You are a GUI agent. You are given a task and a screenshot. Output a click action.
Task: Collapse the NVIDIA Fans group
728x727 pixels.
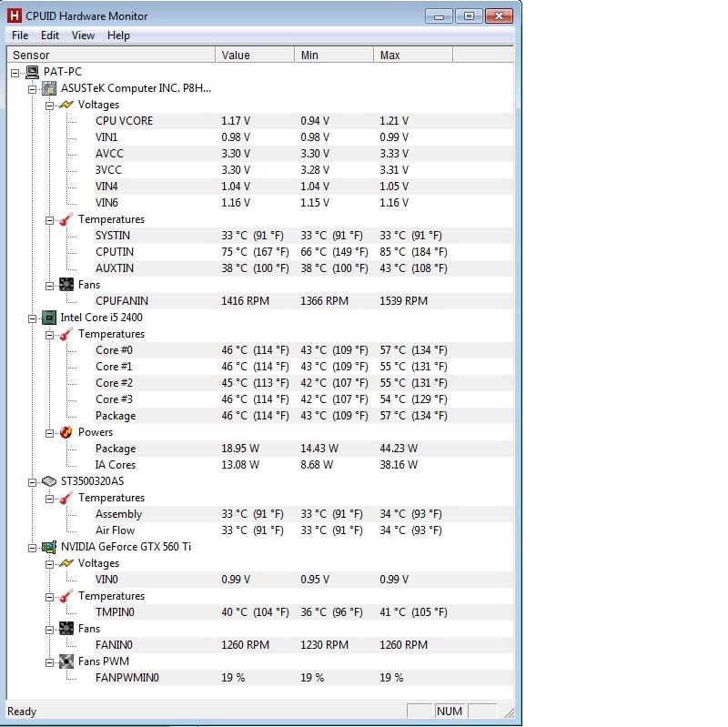pyautogui.click(x=50, y=630)
